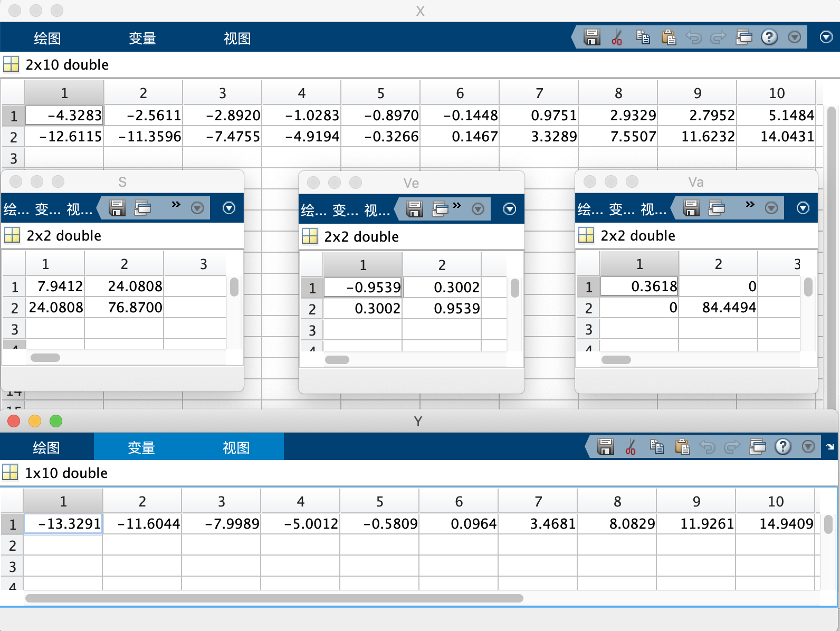The height and width of the screenshot is (631, 840).
Task: Switch to 变量 tab in Y window
Action: click(x=141, y=447)
